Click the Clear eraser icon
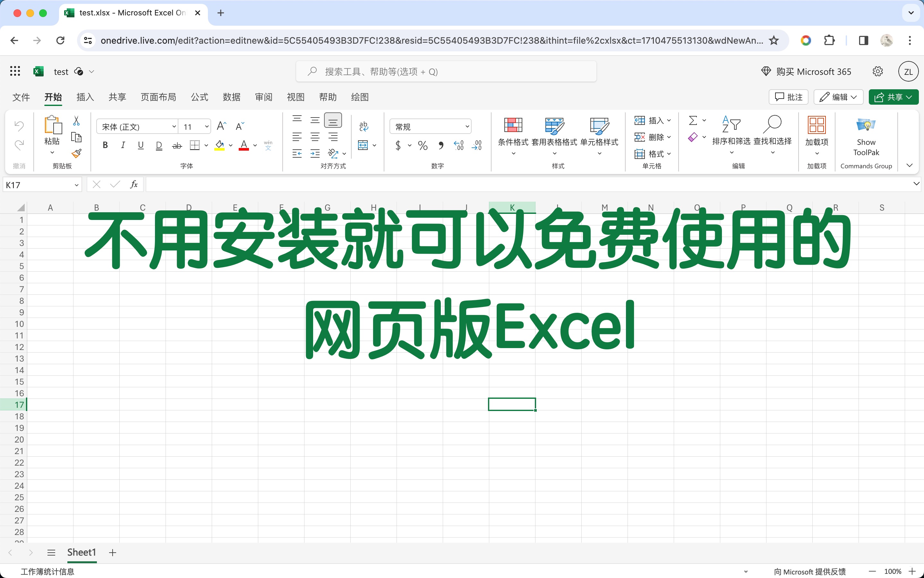This screenshot has height=578, width=924. [693, 137]
